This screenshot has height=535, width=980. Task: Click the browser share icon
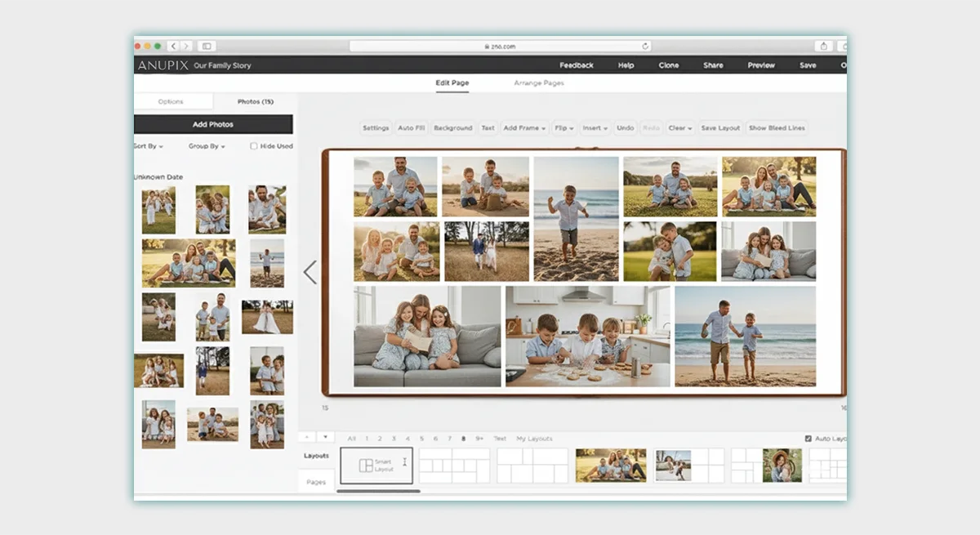tap(823, 47)
